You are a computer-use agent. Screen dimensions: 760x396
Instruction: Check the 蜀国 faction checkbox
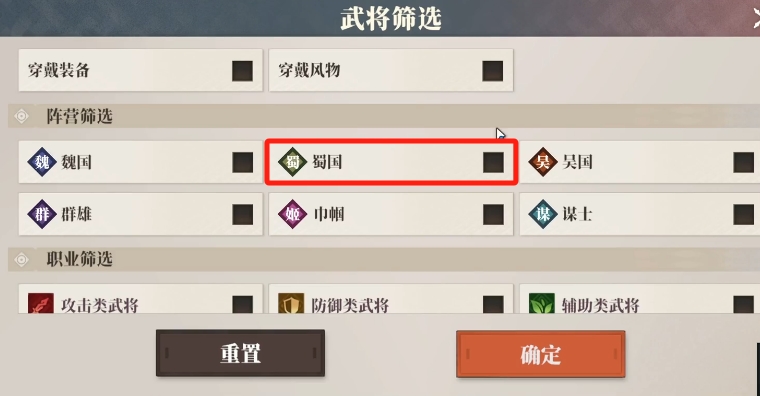pos(493,162)
